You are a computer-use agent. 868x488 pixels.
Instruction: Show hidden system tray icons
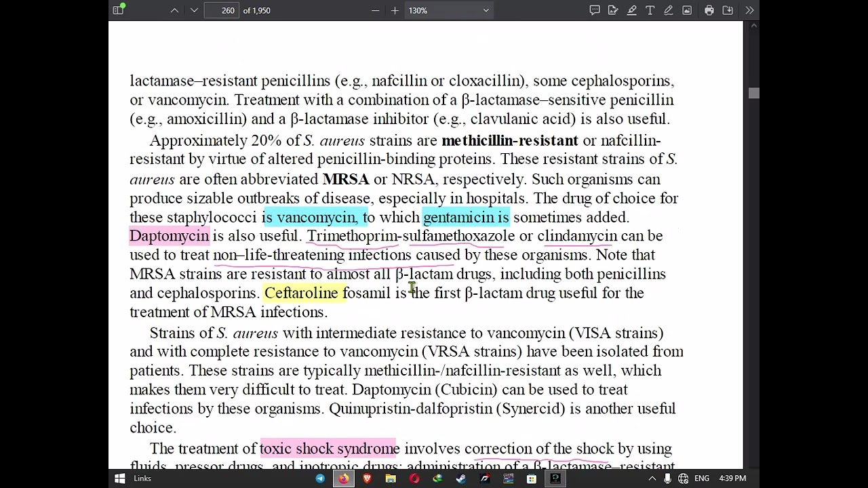652,479
